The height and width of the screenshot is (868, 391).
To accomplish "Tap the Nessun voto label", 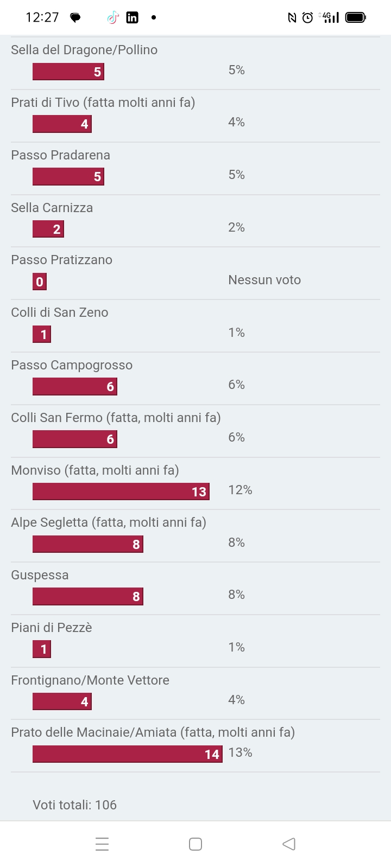I will pyautogui.click(x=264, y=280).
